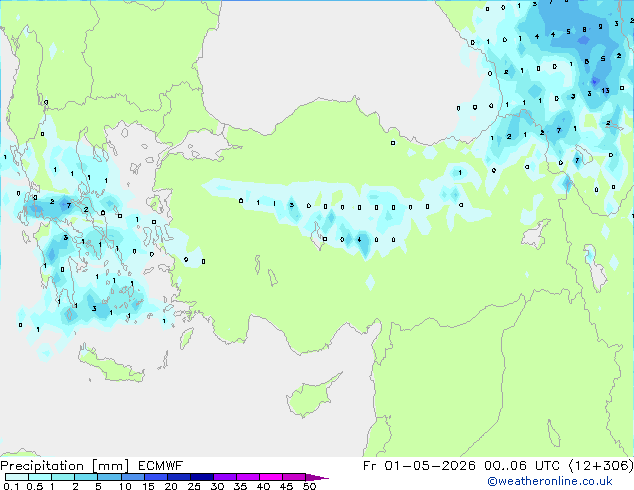Click the 20–25 mm dark blue swatch
This screenshot has width=634, height=490.
pos(178,477)
